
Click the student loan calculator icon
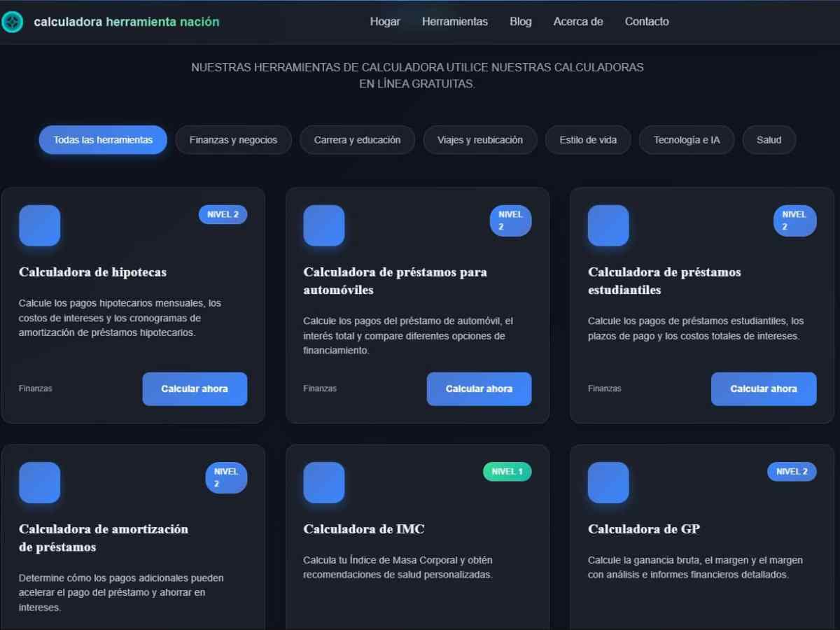[608, 225]
